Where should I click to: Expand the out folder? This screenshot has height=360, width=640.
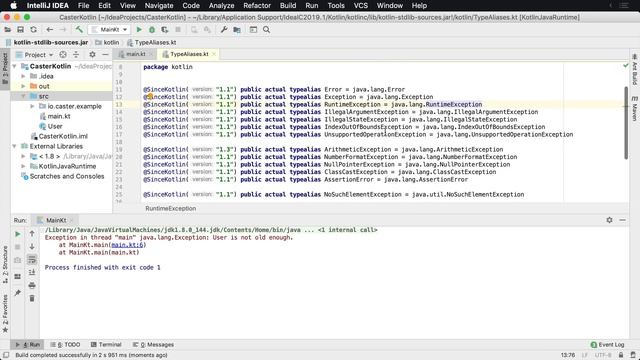(x=23, y=86)
